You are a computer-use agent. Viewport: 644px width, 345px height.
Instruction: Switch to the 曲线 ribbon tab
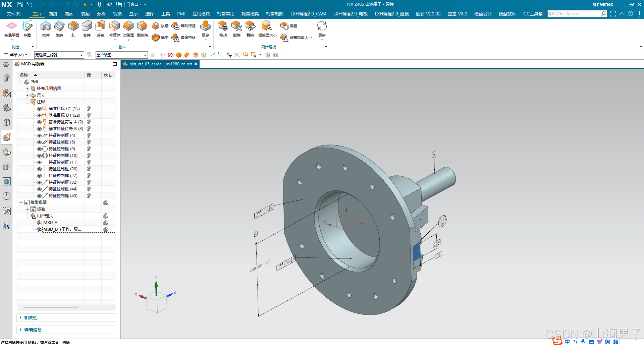point(53,14)
